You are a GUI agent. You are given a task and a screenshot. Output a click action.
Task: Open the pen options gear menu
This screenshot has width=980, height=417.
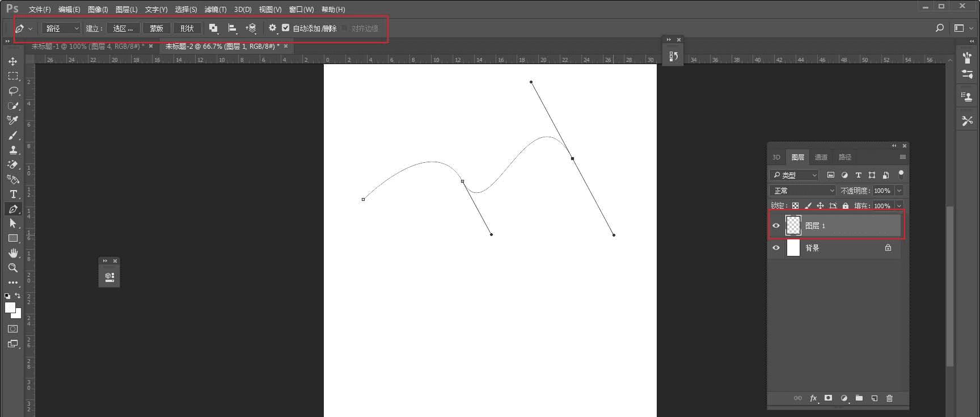(273, 28)
